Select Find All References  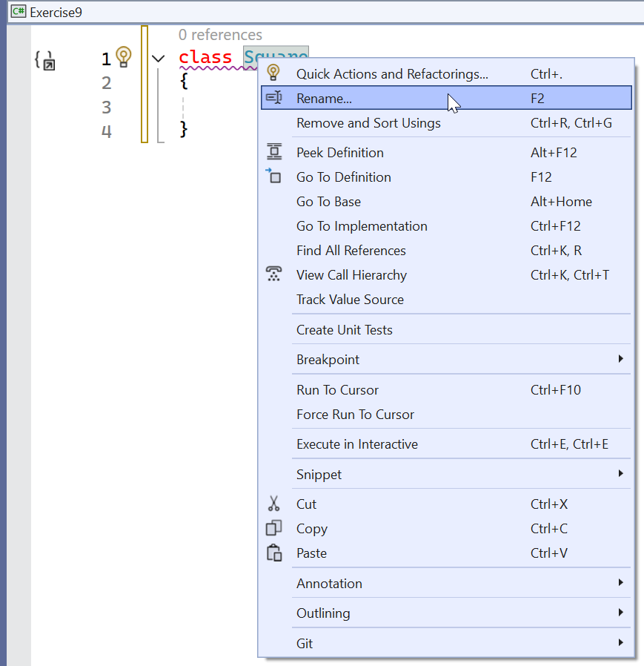point(446,251)
